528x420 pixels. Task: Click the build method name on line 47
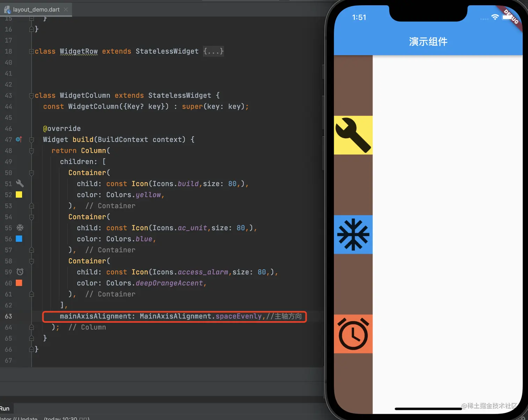tap(83, 140)
